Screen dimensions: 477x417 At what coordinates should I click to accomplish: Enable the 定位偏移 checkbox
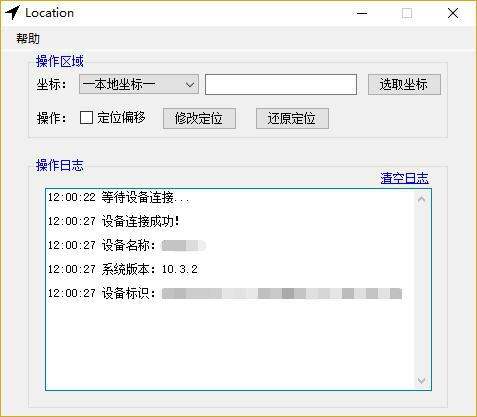[x=86, y=118]
